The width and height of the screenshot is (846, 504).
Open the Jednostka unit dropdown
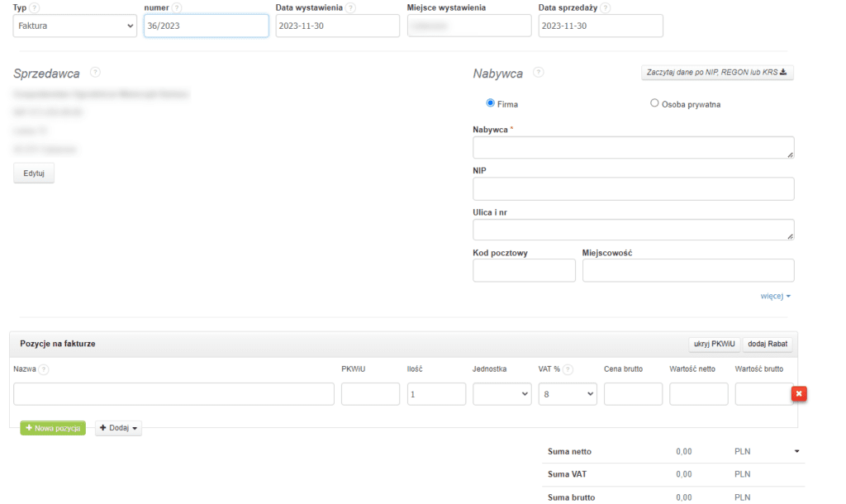click(502, 394)
